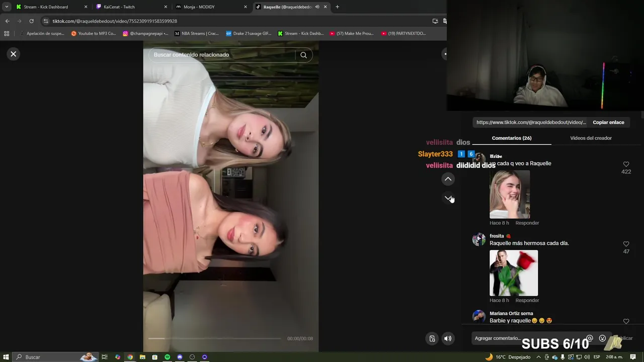Open Youtube to MP3 Co... bookmark

(x=94, y=34)
